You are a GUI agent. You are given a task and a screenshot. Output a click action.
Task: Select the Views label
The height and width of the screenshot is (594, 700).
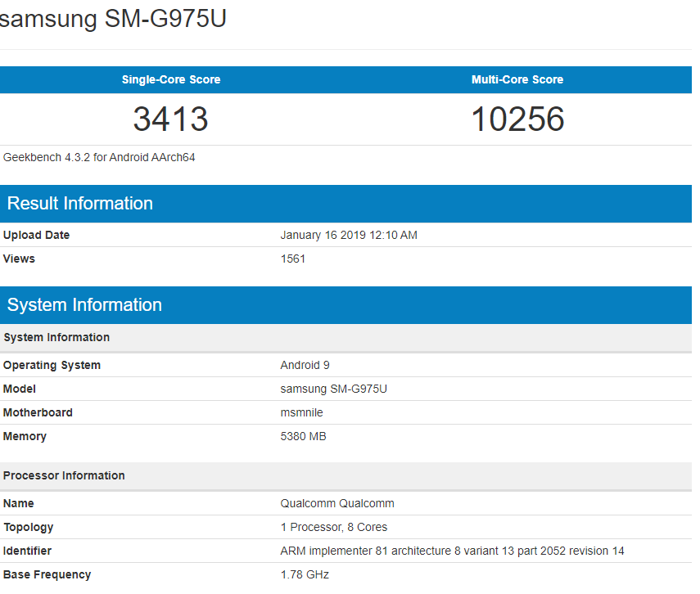point(19,259)
